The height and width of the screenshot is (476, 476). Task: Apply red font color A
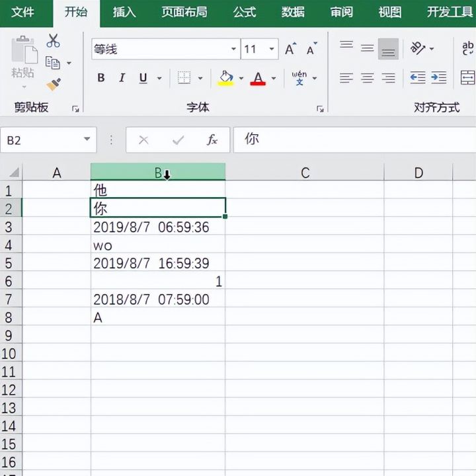[258, 78]
